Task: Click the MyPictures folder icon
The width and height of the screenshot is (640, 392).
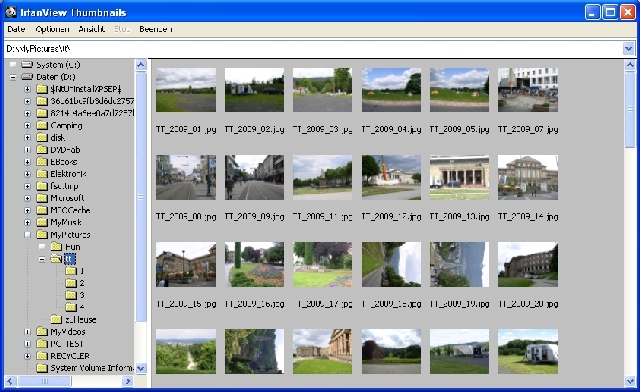Action: [x=42, y=234]
